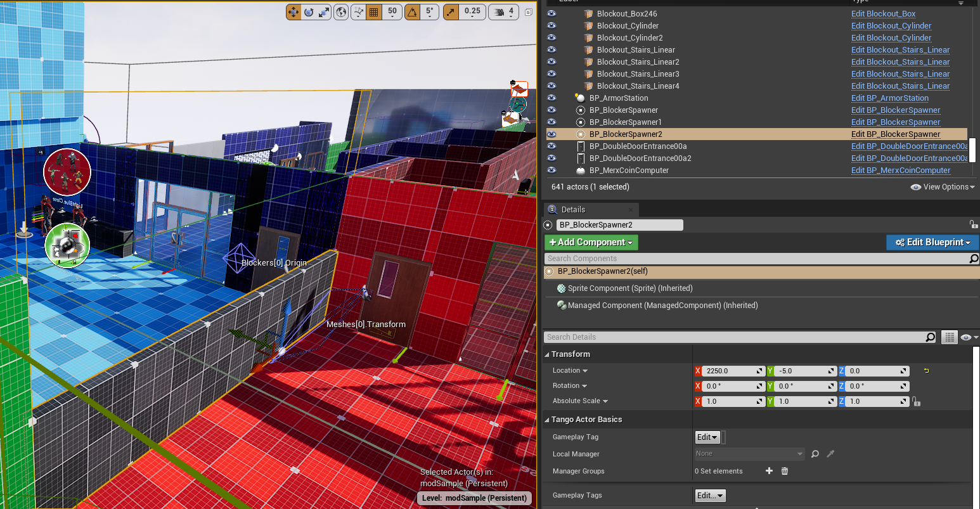The height and width of the screenshot is (509, 980).
Task: Select the translate (move) gizmo tool
Action: 293,12
